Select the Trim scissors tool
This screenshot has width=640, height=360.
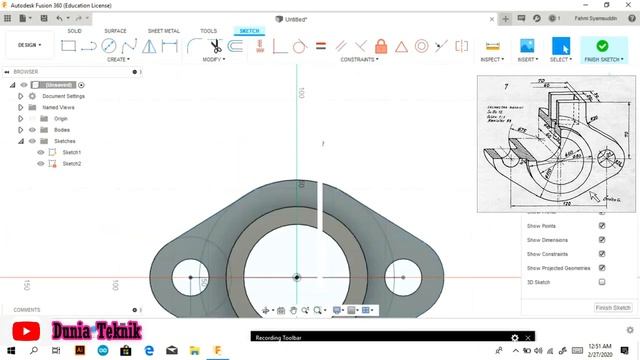[x=216, y=46]
